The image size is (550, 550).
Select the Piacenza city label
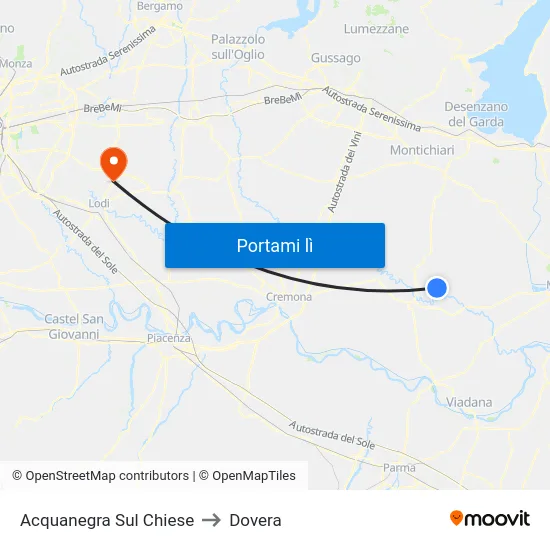[169, 338]
